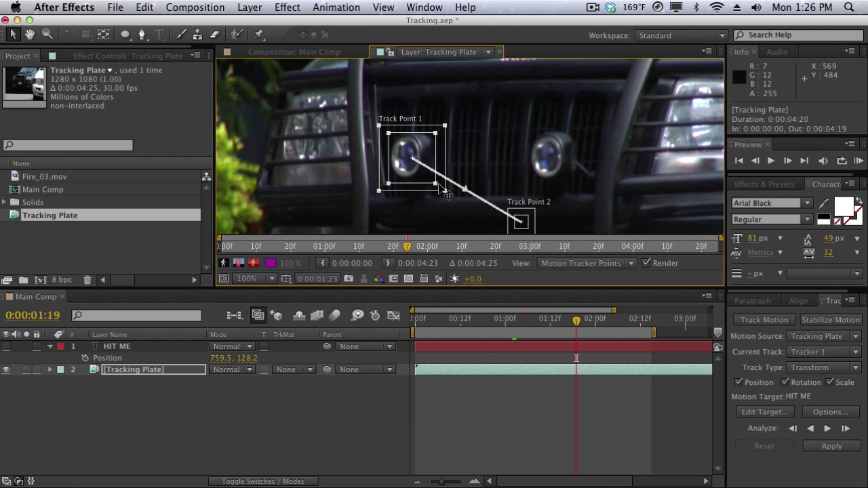Screen dimensions: 868x488
Task: Uncheck the Rotation checkbox in Tracker
Action: [x=785, y=382]
